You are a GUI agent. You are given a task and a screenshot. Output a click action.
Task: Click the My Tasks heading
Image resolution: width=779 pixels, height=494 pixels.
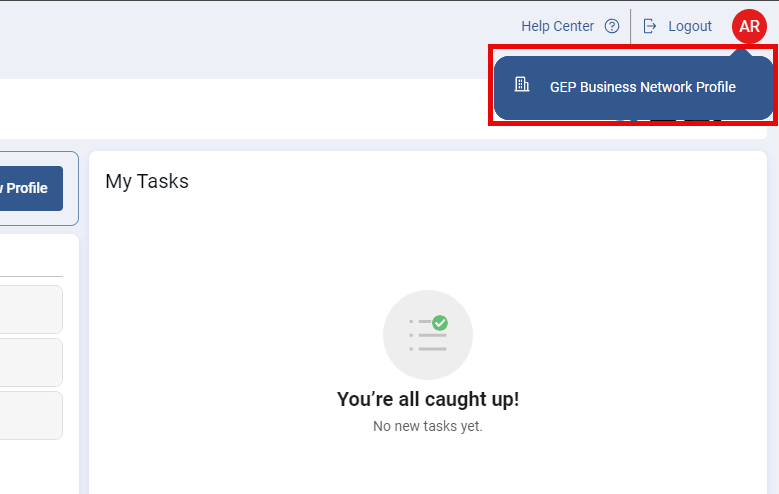point(147,181)
